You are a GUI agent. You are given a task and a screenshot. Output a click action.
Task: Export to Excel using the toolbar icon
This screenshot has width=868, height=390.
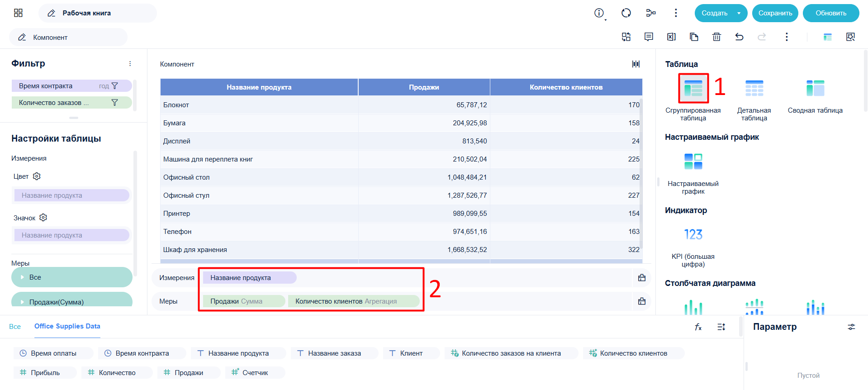tap(671, 37)
